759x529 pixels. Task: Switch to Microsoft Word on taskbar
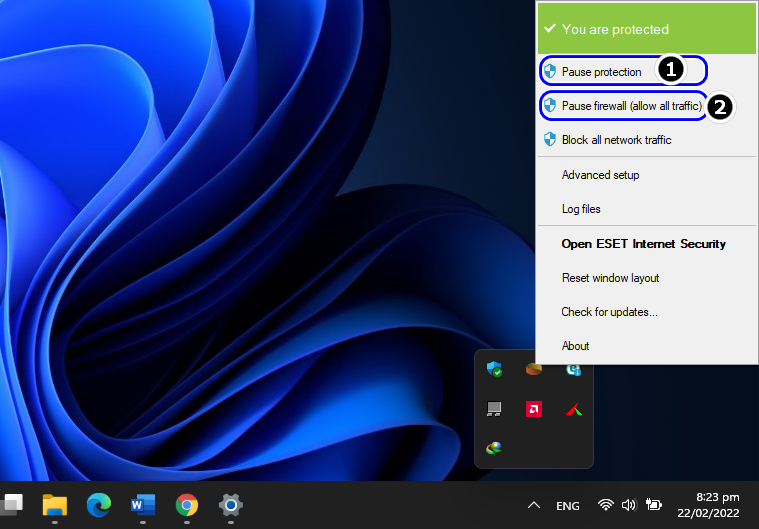click(x=143, y=505)
